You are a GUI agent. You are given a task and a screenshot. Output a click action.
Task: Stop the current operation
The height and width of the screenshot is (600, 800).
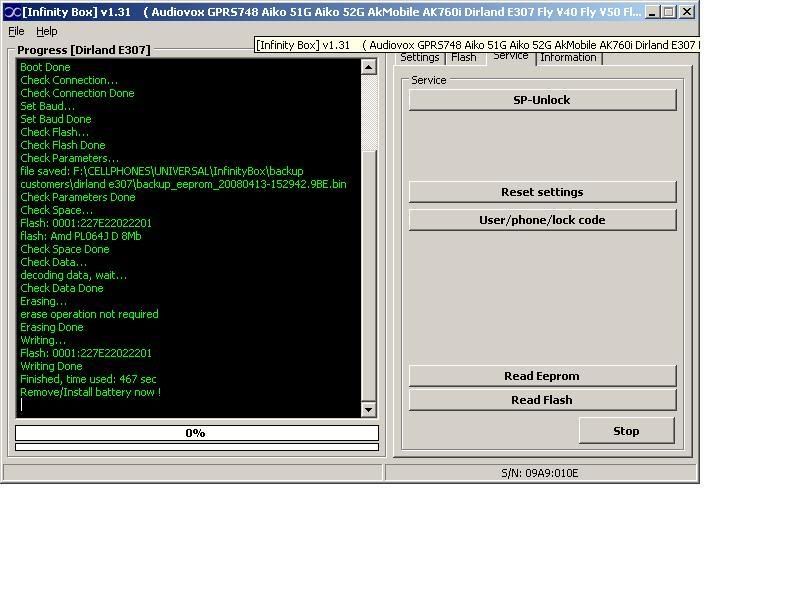(x=627, y=431)
